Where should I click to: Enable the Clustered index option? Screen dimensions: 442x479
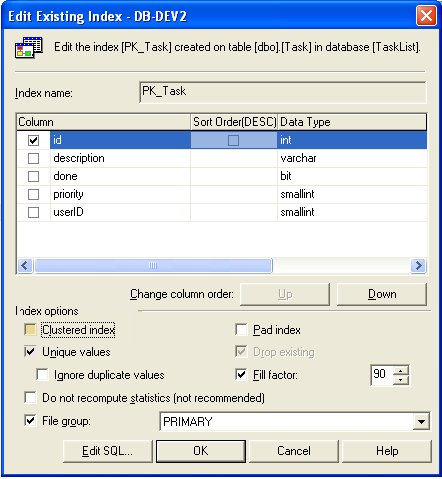click(30, 330)
